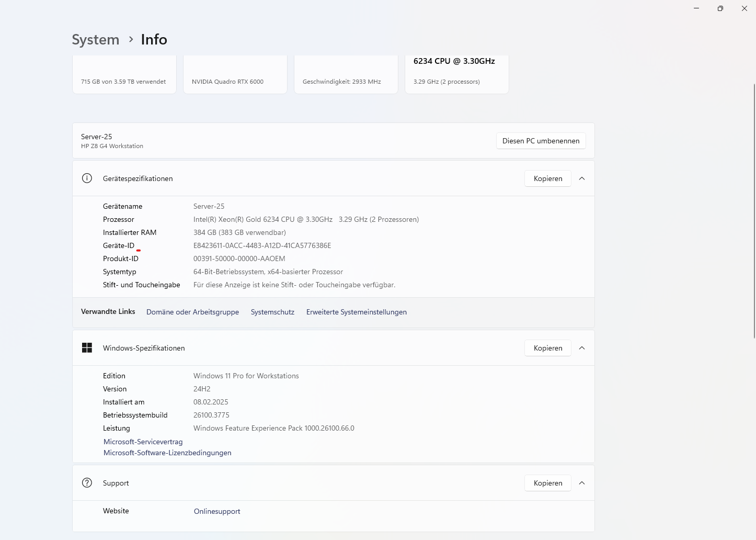Click the storage card showing 715 GB verwendet
The width and height of the screenshot is (756, 540).
[124, 74]
